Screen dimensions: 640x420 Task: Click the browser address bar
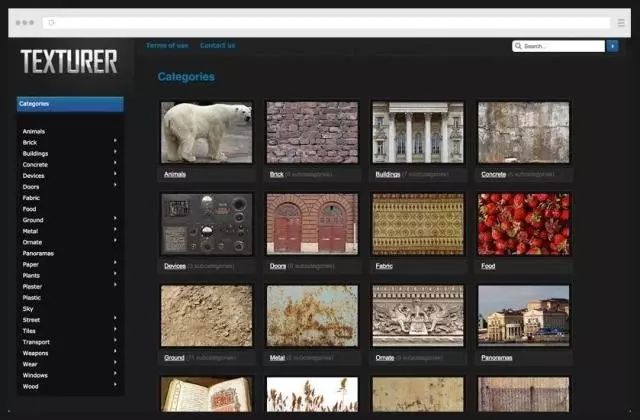coord(326,23)
